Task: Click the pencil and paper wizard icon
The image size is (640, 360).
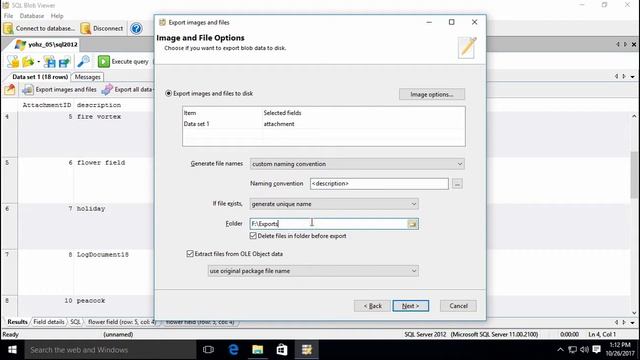Action: click(x=467, y=47)
